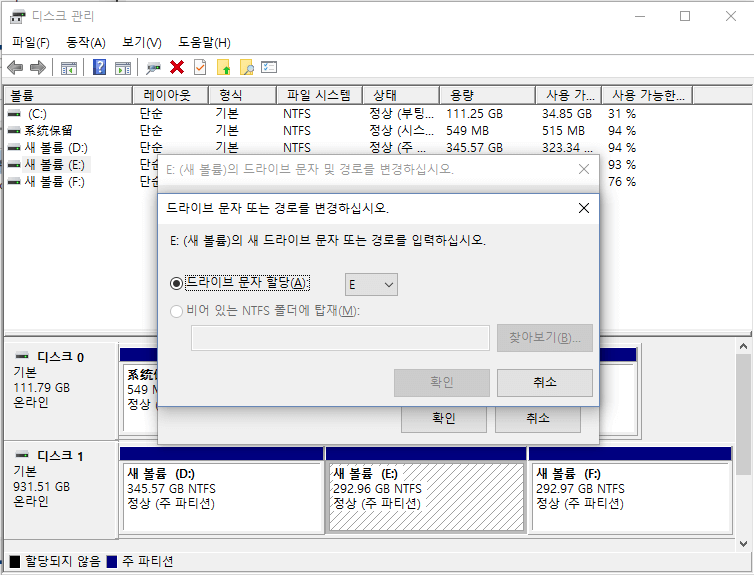
Task: Click the 디스크 0 disk icon
Action: point(22,356)
